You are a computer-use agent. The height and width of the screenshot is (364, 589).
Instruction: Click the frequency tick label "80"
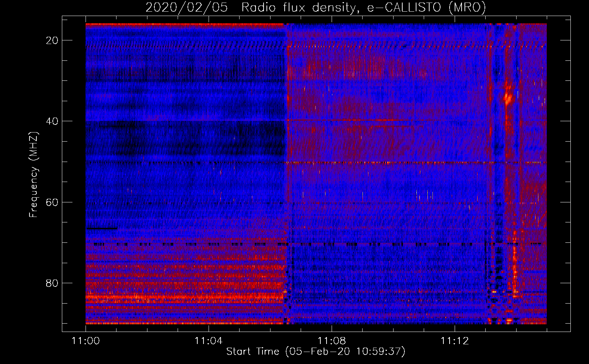click(x=52, y=283)
